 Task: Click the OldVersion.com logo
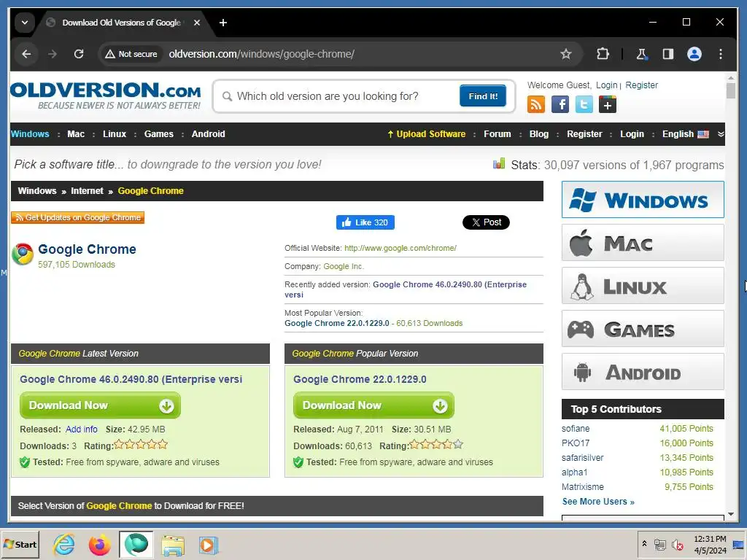(x=105, y=96)
